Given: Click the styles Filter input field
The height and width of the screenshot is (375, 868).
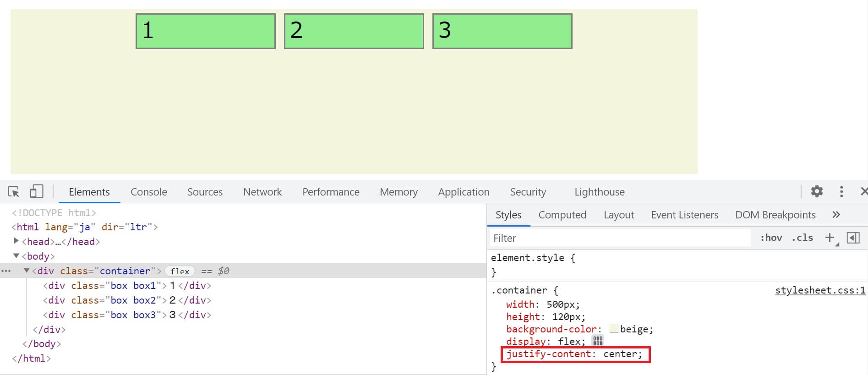Looking at the screenshot, I should point(618,238).
